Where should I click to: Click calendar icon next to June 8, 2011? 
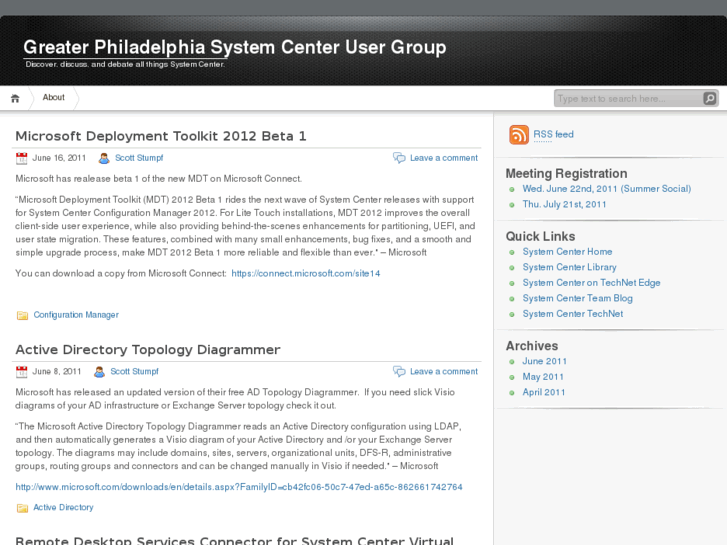(x=21, y=372)
